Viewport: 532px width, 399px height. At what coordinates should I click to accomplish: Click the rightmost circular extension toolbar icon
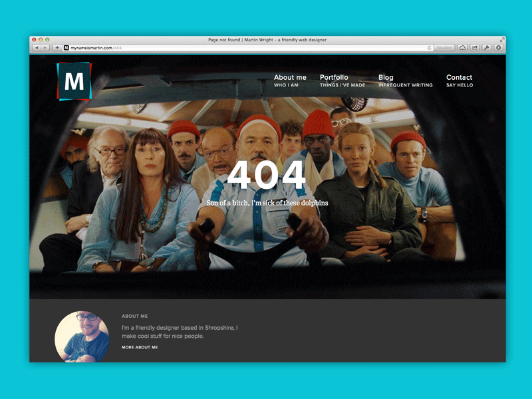point(498,48)
